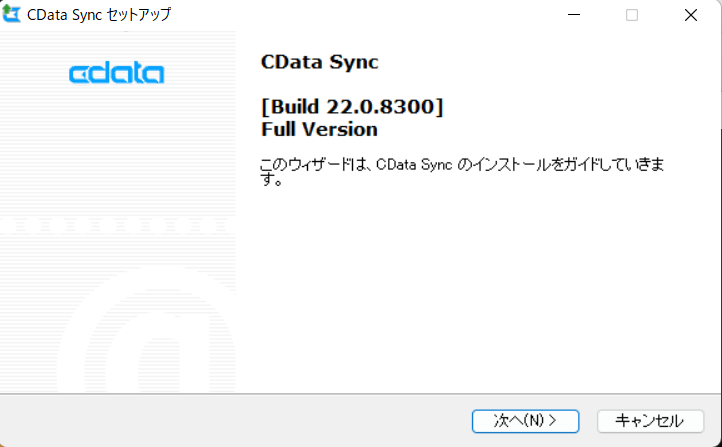Close the setup wizard with X

[x=691, y=15]
